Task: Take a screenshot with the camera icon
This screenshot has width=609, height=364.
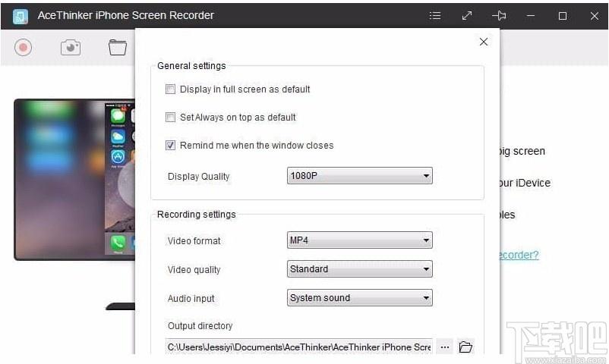Action: [71, 48]
